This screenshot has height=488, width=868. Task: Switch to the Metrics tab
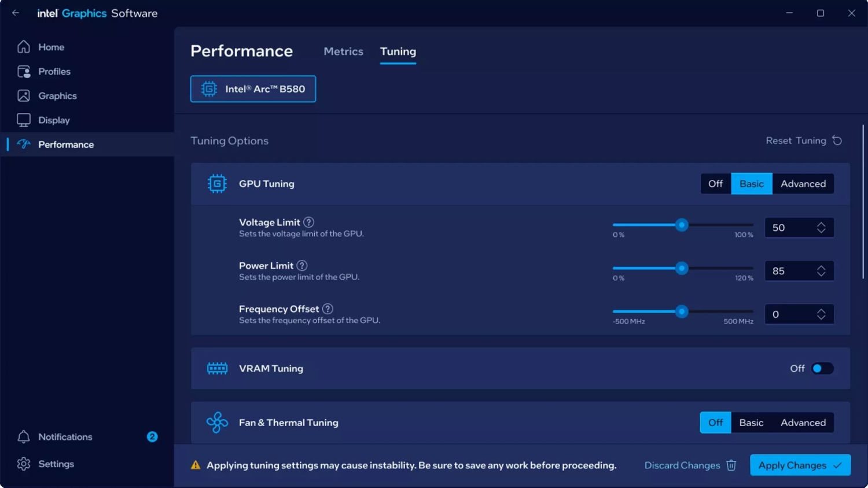(x=343, y=51)
